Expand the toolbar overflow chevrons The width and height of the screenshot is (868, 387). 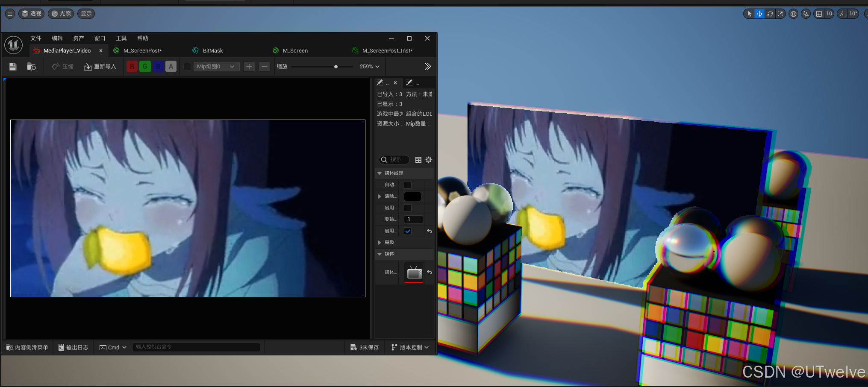coord(427,67)
